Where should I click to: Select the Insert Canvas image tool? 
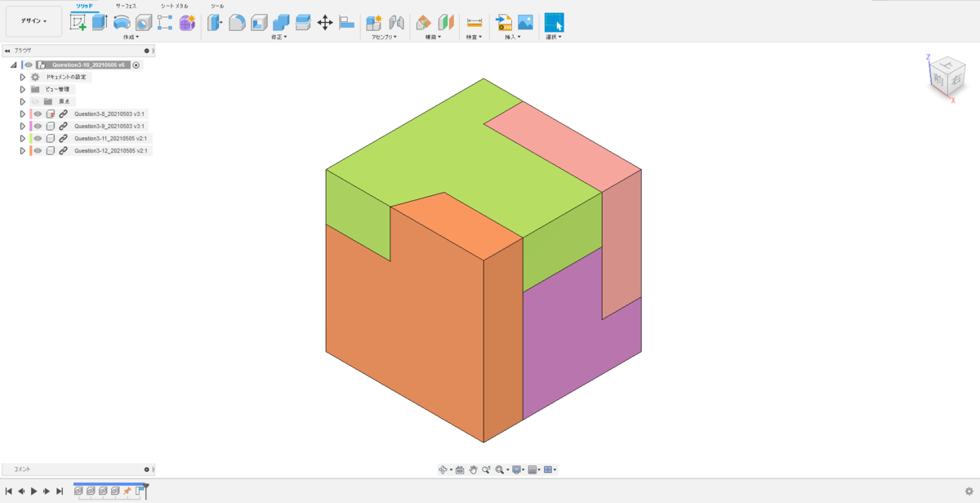click(x=525, y=23)
